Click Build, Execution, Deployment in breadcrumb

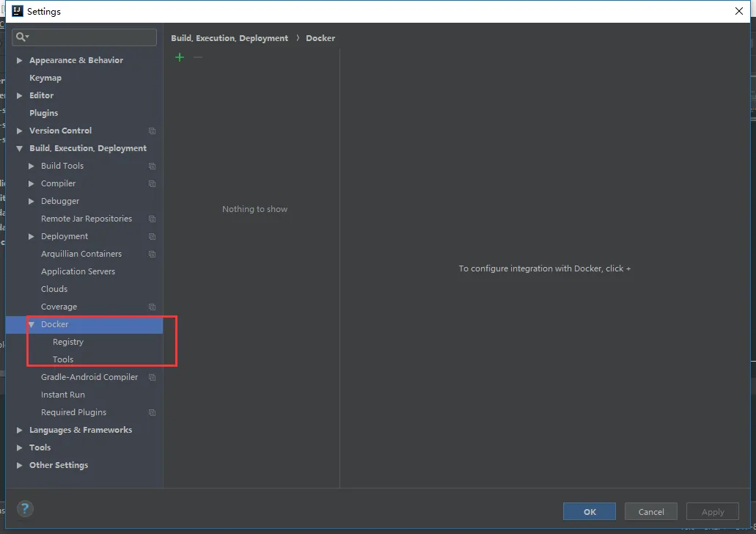click(x=230, y=38)
